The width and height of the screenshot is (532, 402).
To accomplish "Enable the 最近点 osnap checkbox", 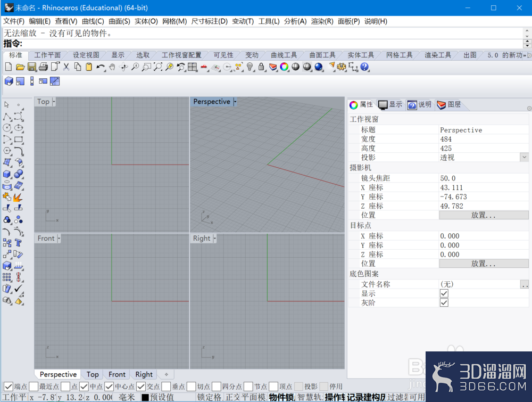I will click(x=34, y=387).
